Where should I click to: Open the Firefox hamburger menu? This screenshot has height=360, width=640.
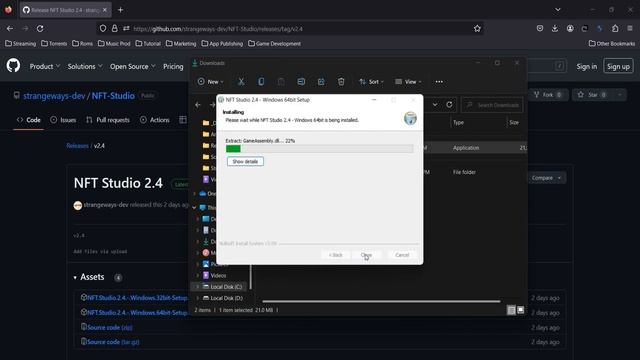point(630,29)
